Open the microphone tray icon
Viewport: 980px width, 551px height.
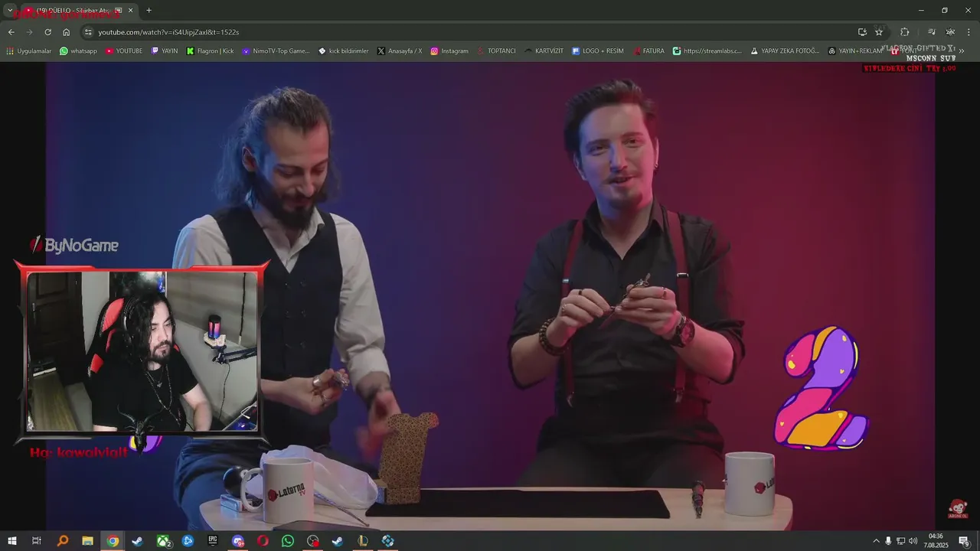[888, 541]
